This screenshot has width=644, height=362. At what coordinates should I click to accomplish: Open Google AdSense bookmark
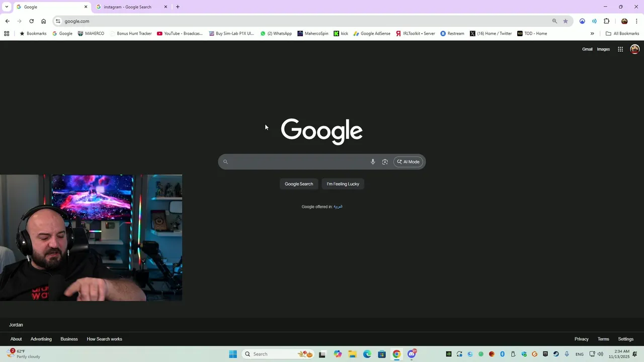pyautogui.click(x=372, y=34)
